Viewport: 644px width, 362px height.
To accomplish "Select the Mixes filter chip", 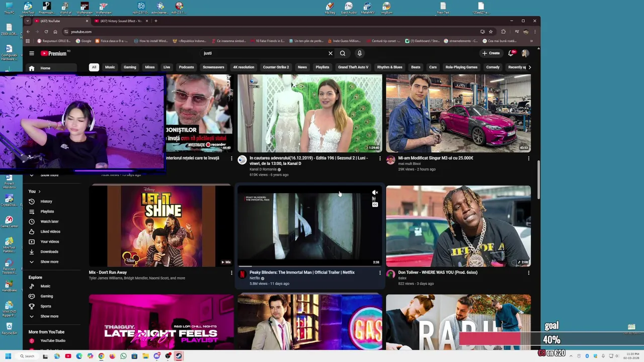I will pos(150,67).
